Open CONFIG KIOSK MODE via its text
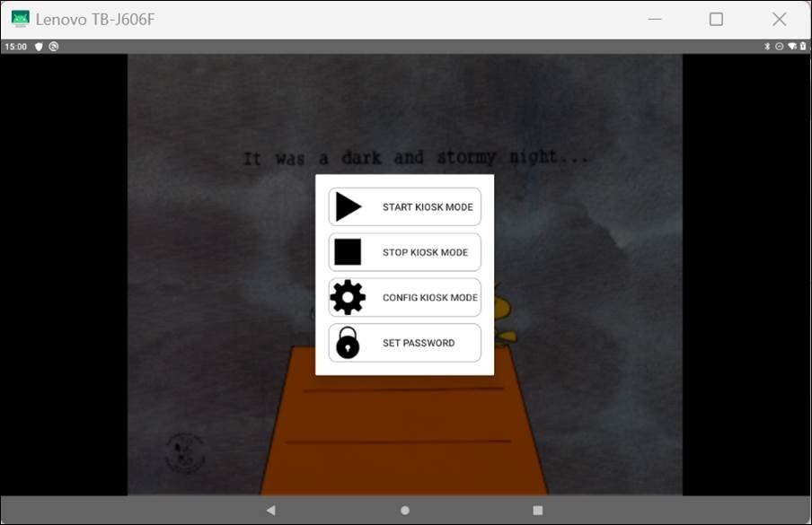This screenshot has width=812, height=525. (429, 298)
